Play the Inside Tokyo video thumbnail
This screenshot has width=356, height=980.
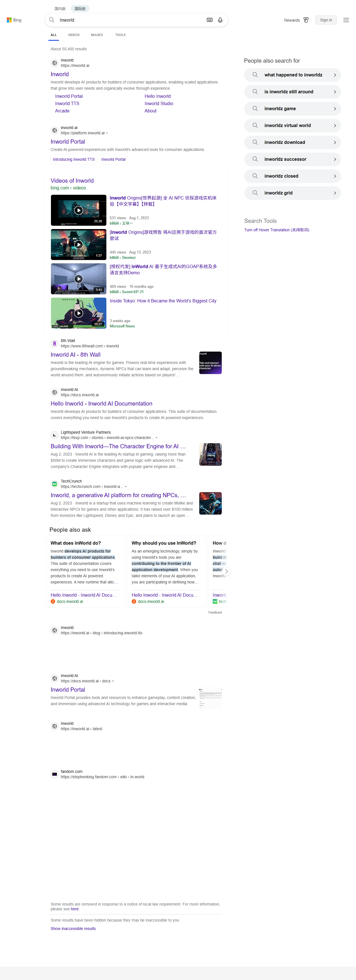click(79, 313)
